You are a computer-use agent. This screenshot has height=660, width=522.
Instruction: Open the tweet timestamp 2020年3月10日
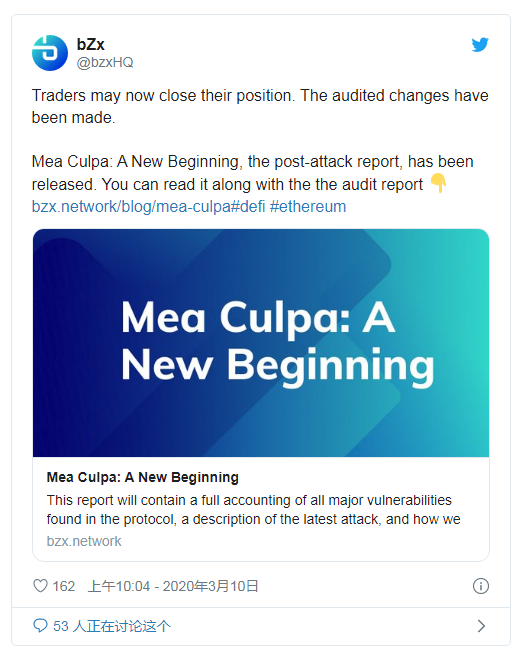(173, 586)
